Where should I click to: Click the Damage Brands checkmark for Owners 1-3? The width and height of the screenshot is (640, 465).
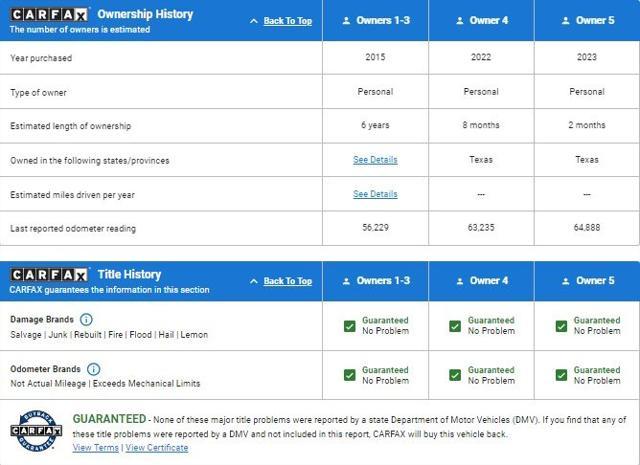pyautogui.click(x=350, y=326)
